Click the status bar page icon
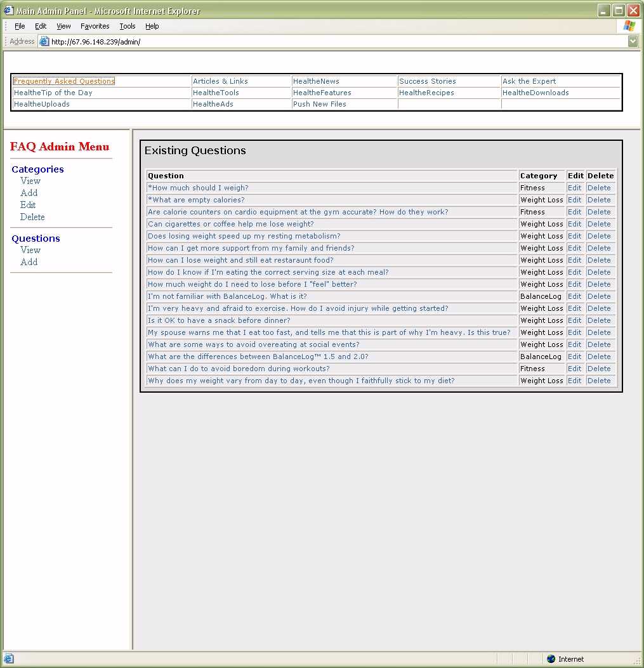644x668 pixels. (9, 659)
